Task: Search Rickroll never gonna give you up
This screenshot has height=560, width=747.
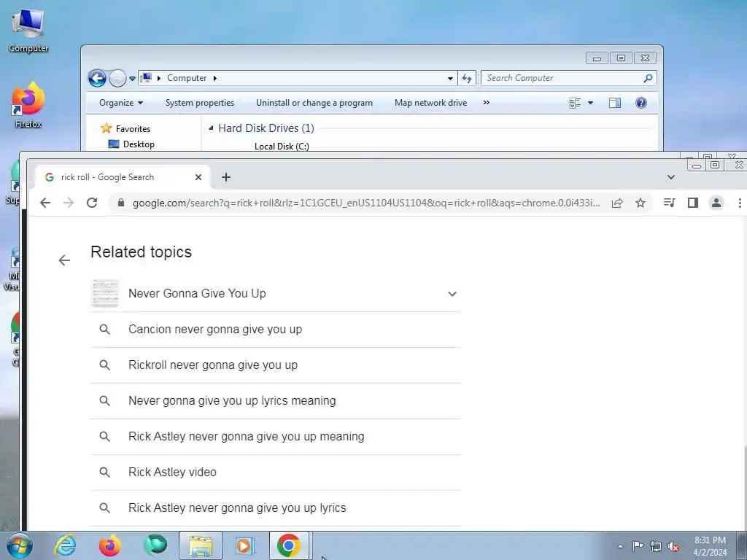Action: 275,365
